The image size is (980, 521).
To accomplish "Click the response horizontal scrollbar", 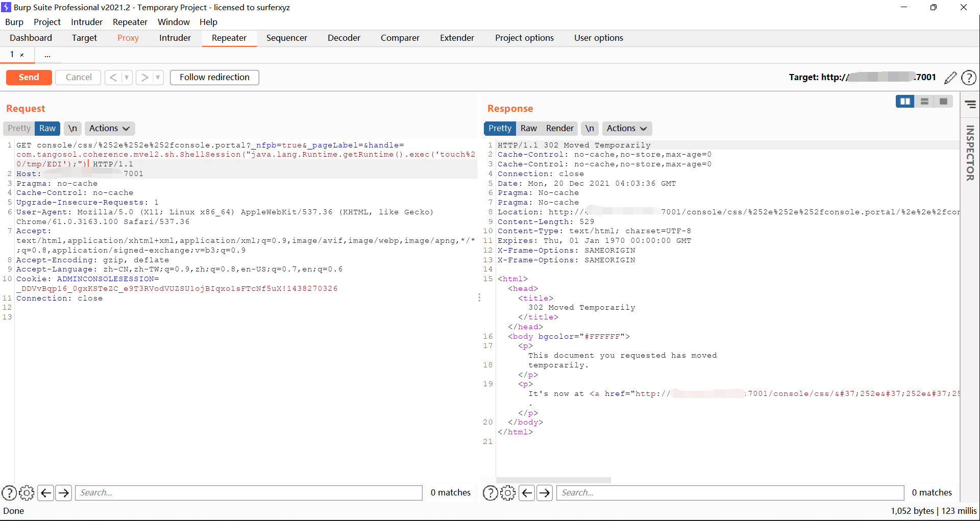I will tap(554, 480).
